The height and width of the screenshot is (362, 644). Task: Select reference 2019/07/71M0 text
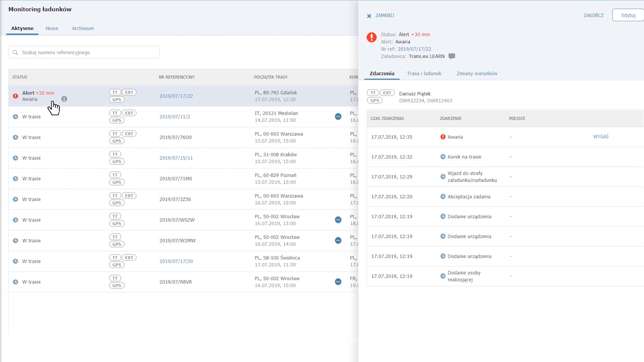click(x=176, y=179)
